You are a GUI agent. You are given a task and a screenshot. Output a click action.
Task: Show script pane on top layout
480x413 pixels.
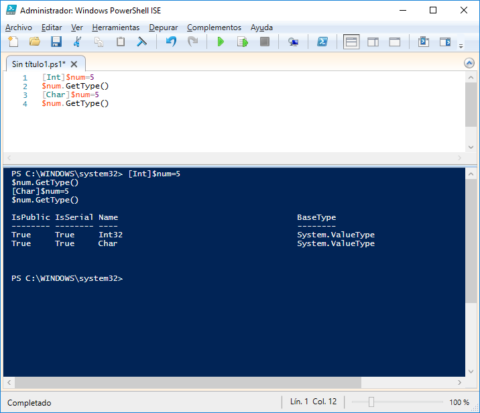tap(351, 42)
